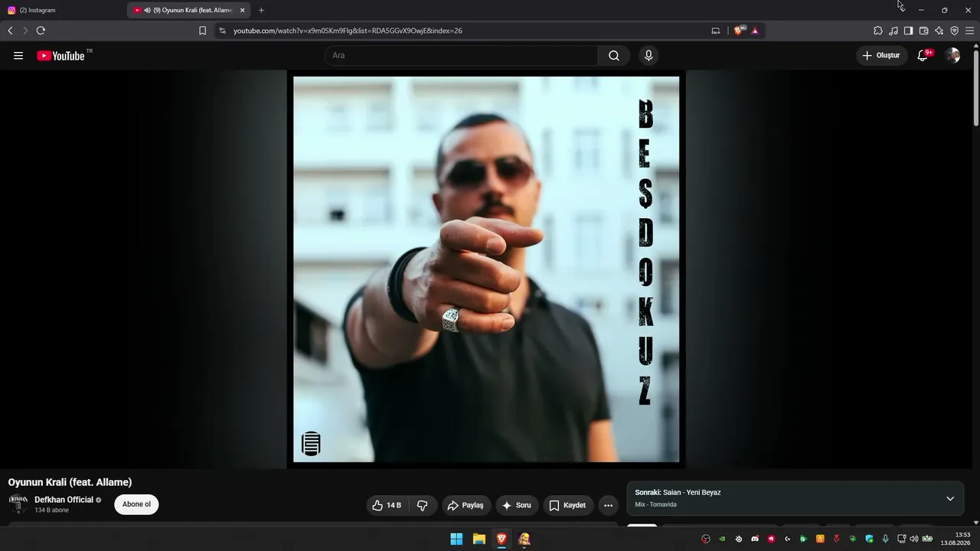Screen dimensions: 980x551
Task: Install app via address bar screen icon
Action: pyautogui.click(x=716, y=31)
